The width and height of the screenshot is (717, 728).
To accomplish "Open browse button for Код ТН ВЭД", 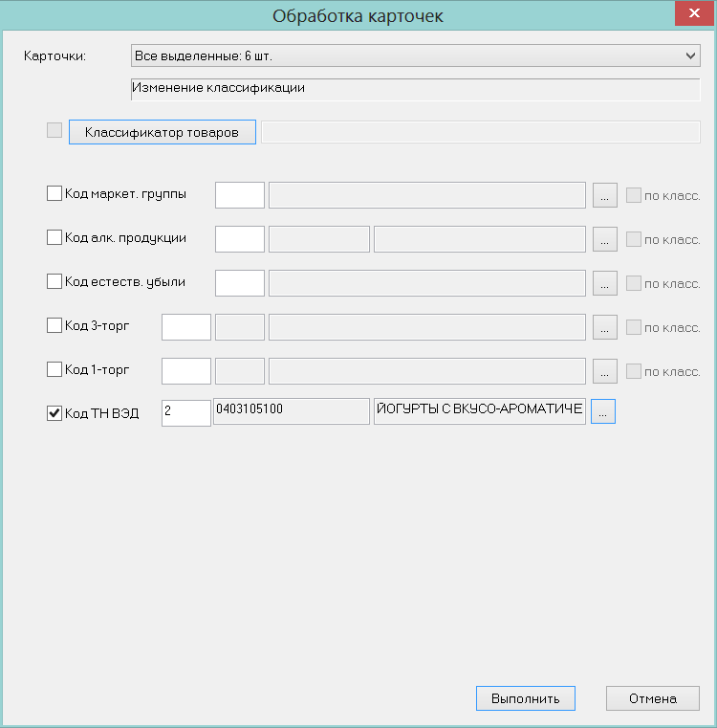I will pyautogui.click(x=603, y=411).
